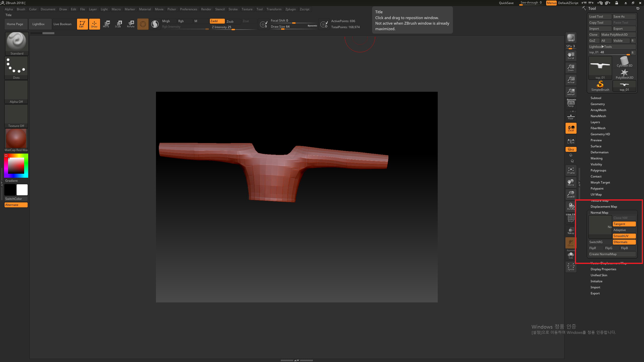
Task: Toggle the PolyF line fill icon
Action: click(x=571, y=218)
